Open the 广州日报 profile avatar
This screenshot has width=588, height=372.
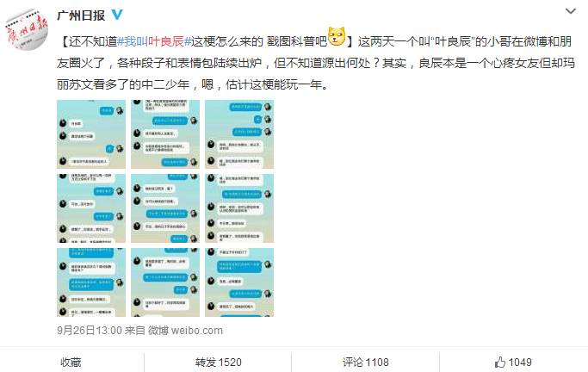click(26, 29)
